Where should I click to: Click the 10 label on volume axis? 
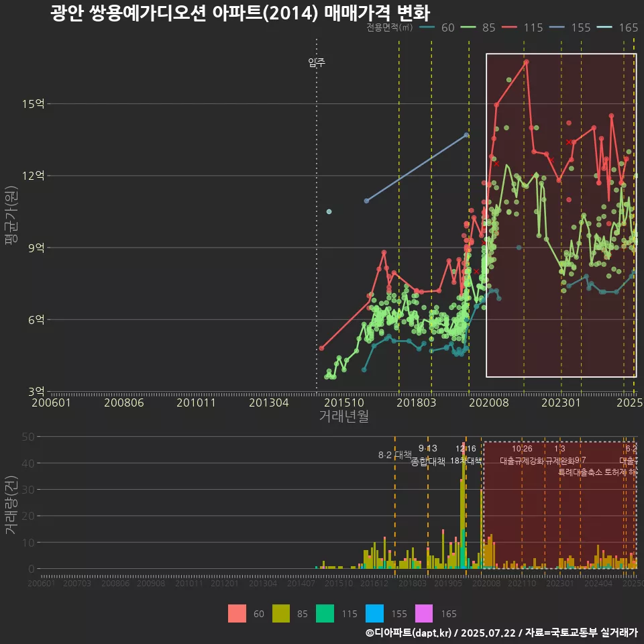pyautogui.click(x=28, y=543)
